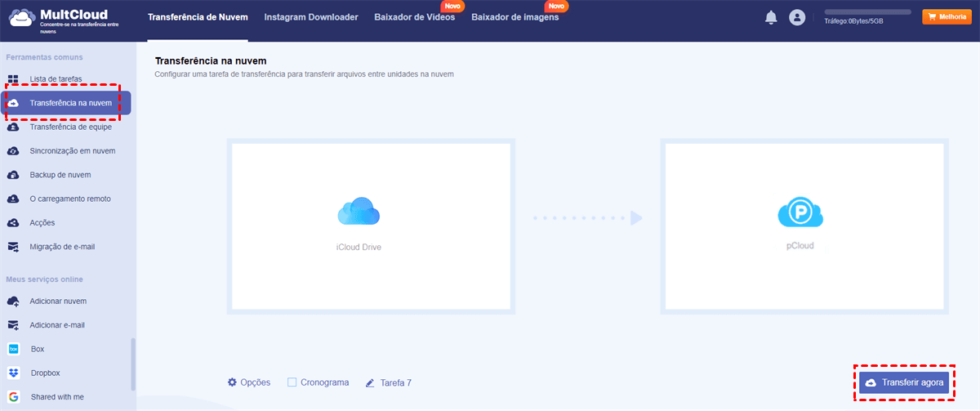Click the Lista de tarefas grid icon

[x=13, y=79]
